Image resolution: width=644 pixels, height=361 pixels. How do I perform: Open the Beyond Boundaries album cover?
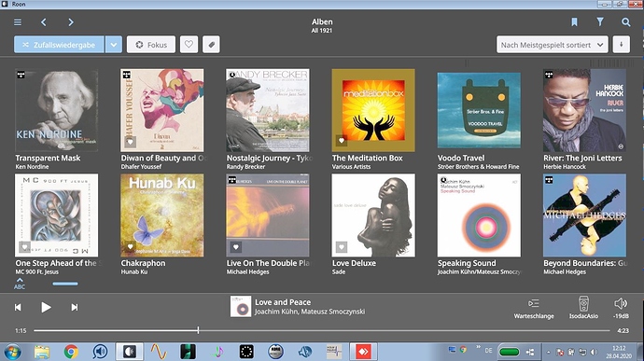click(x=584, y=215)
